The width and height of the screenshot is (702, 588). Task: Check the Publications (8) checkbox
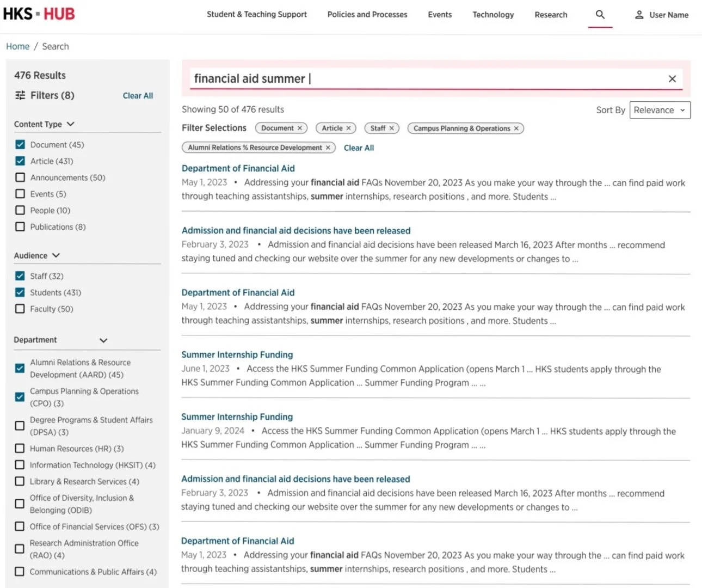tap(20, 226)
